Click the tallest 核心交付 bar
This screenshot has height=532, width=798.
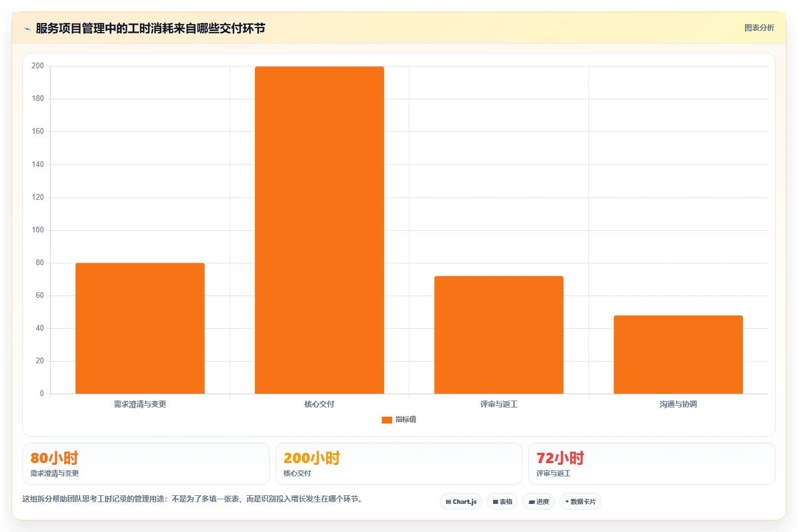[x=319, y=230]
